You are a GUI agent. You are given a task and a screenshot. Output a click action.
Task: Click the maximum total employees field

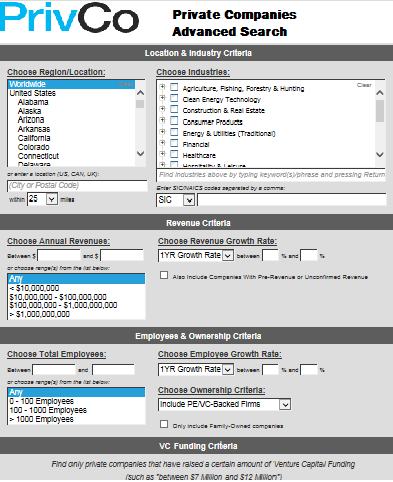coord(113,370)
